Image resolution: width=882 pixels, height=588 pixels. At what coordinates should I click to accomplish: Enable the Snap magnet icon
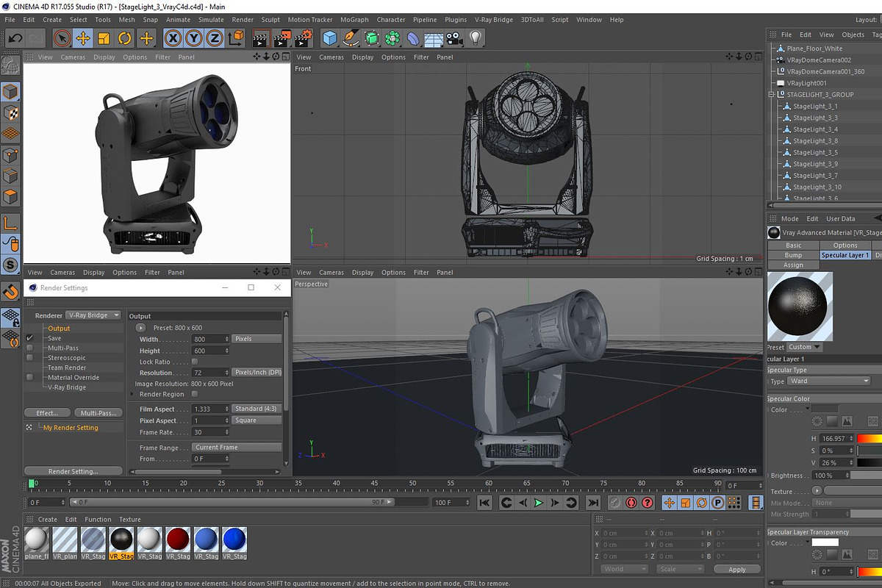(10, 291)
